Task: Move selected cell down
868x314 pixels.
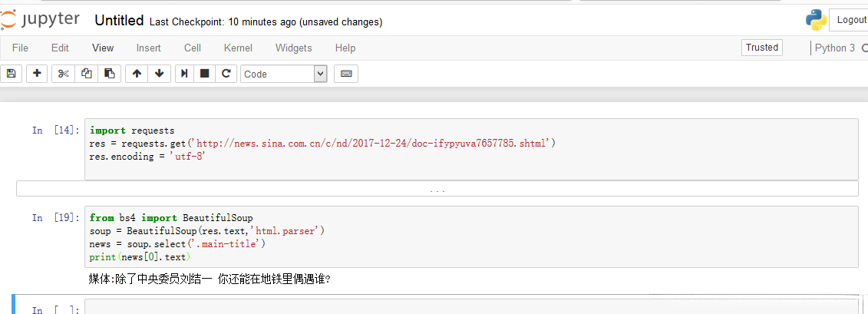Action: point(159,74)
